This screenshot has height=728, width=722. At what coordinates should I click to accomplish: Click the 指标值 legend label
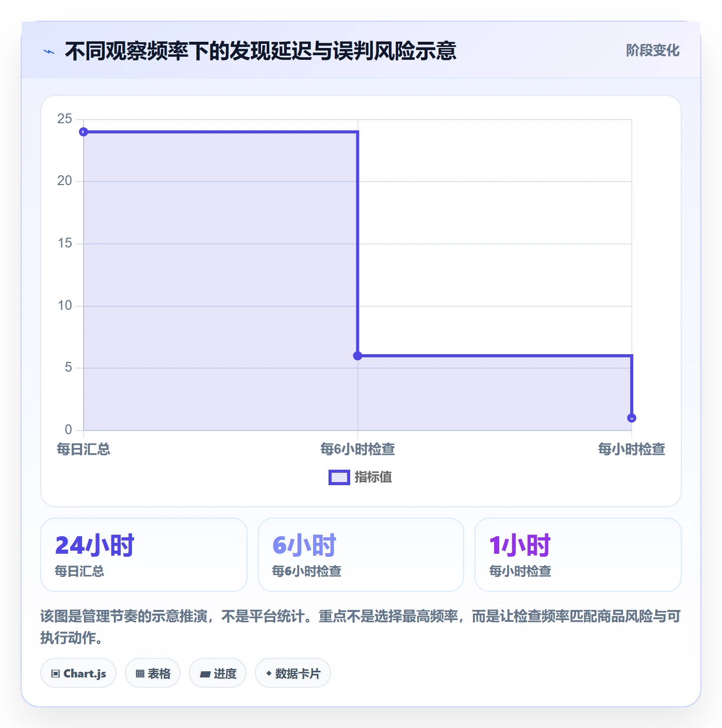tap(373, 477)
